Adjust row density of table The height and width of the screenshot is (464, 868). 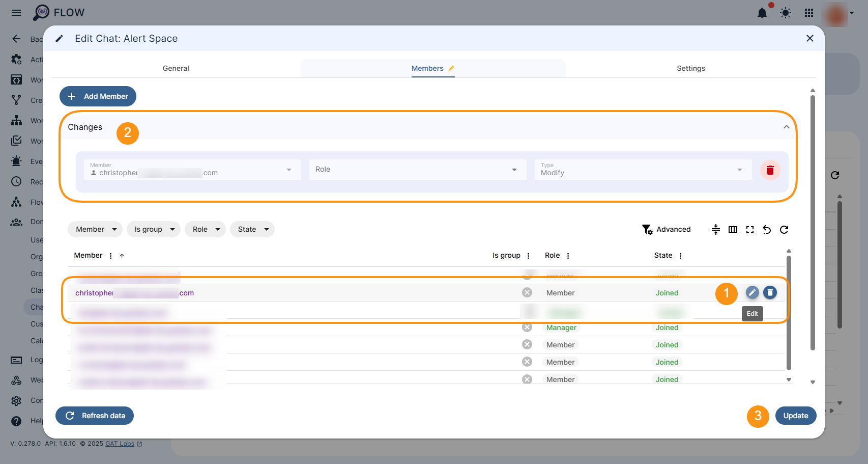[x=715, y=230]
